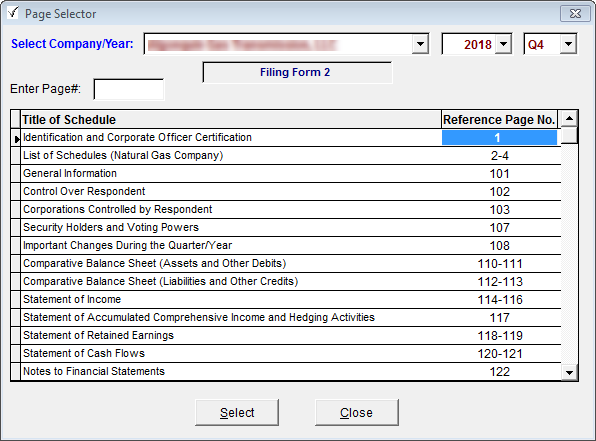The height and width of the screenshot is (441, 596).
Task: Click page reference 117 cell
Action: 499,317
